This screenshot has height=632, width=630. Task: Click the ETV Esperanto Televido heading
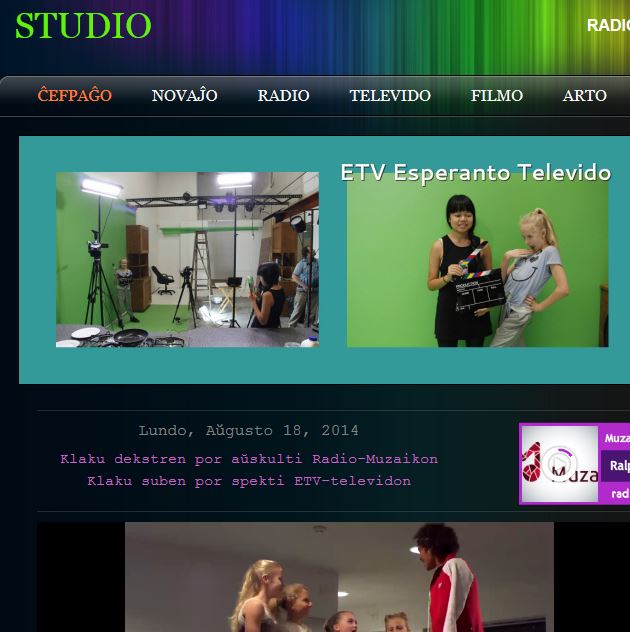pos(475,173)
